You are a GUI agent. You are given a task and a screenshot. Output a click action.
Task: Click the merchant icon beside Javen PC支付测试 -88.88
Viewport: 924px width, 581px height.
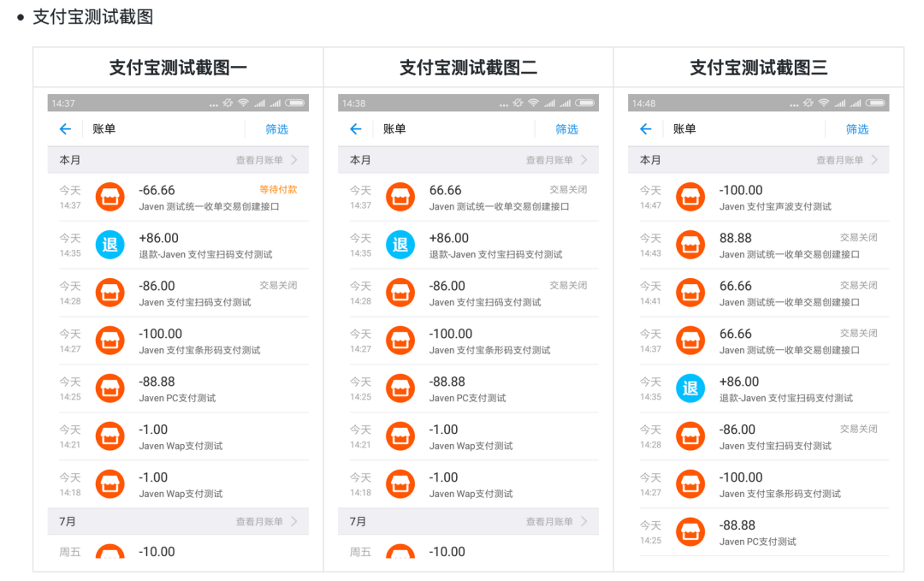[110, 388]
